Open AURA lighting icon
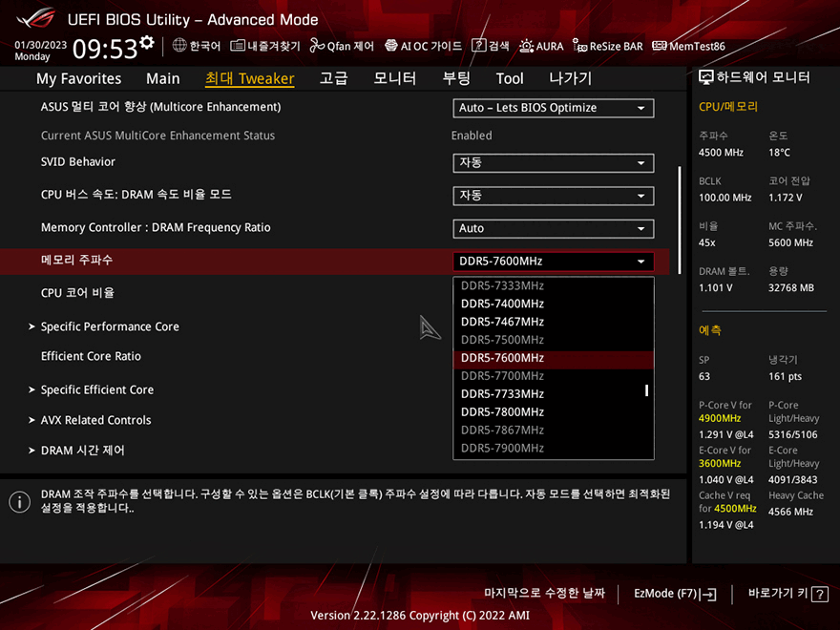This screenshot has width=840, height=630. pyautogui.click(x=526, y=46)
